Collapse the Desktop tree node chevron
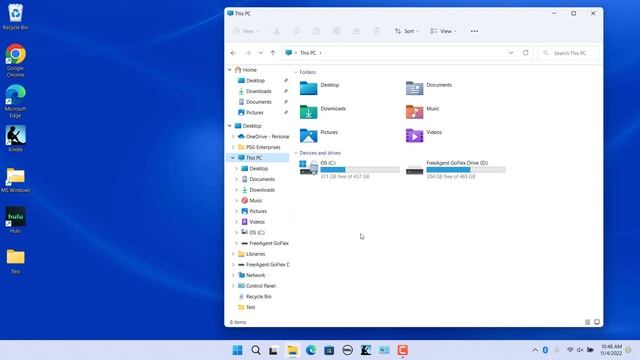Screen dimensions: 640x360 [x=230, y=126]
